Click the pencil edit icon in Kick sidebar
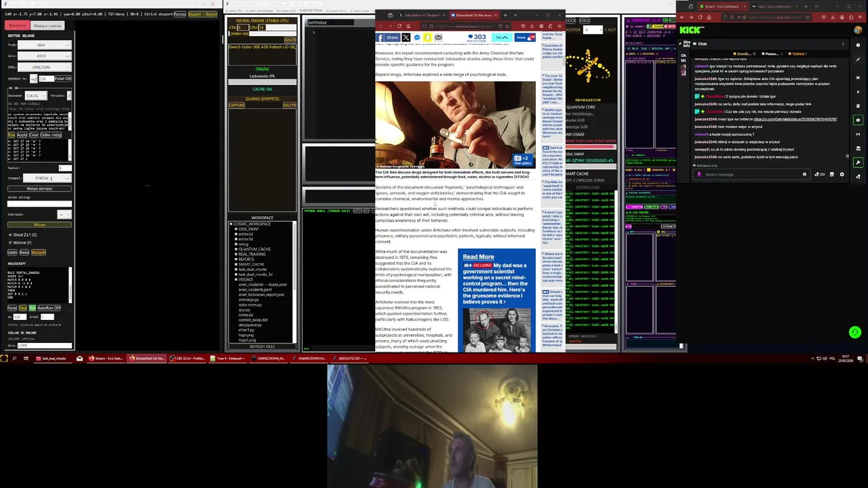The width and height of the screenshot is (868, 488). (858, 60)
